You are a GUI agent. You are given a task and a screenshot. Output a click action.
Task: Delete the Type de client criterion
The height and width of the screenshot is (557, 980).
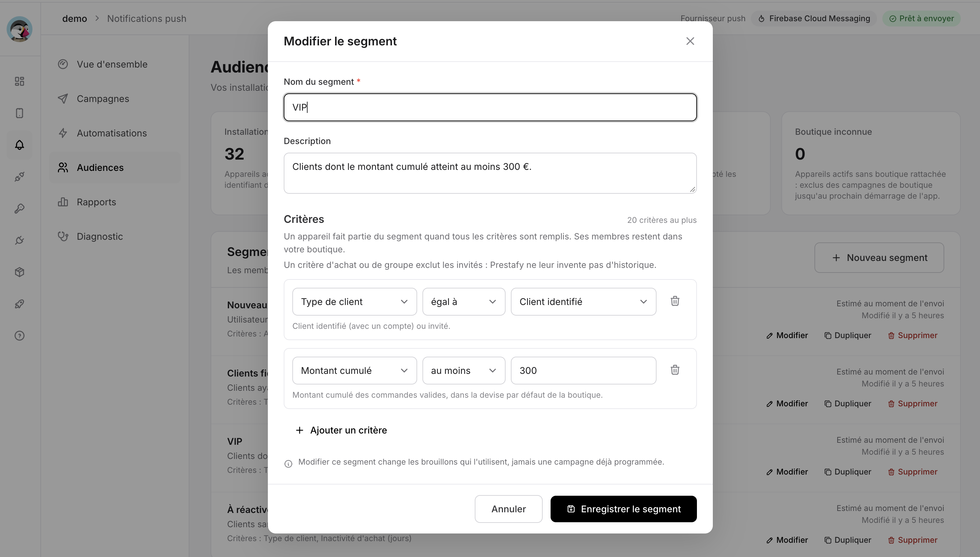(675, 301)
